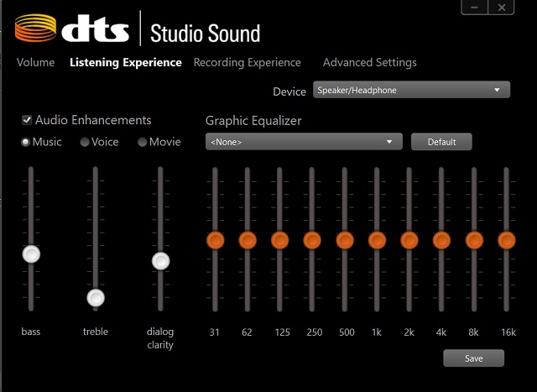537x392 pixels.
Task: Select the Voice mode radio button
Action: [85, 142]
